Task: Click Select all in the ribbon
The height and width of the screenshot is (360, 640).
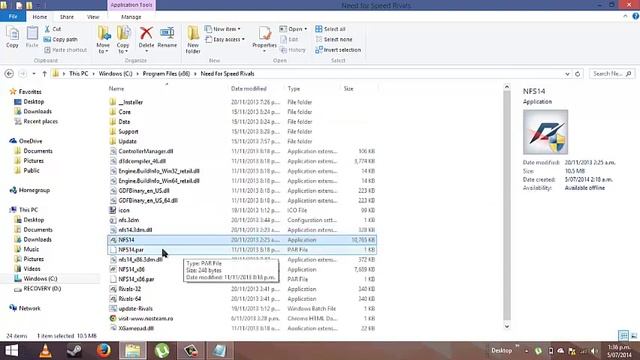Action: tap(331, 29)
